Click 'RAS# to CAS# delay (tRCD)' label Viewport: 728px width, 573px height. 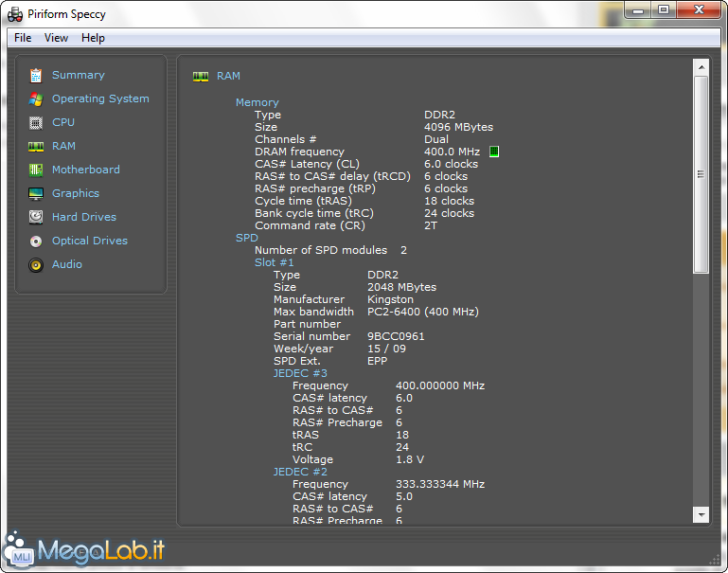[x=333, y=176]
